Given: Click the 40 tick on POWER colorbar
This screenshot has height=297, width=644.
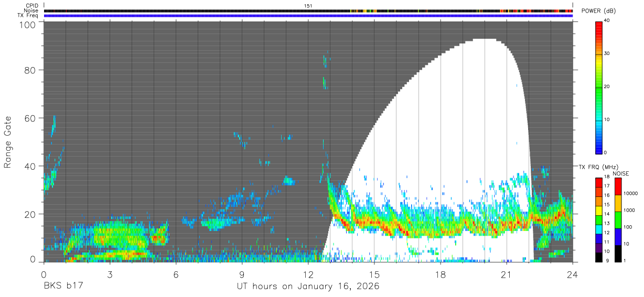Looking at the screenshot, I should (x=607, y=21).
